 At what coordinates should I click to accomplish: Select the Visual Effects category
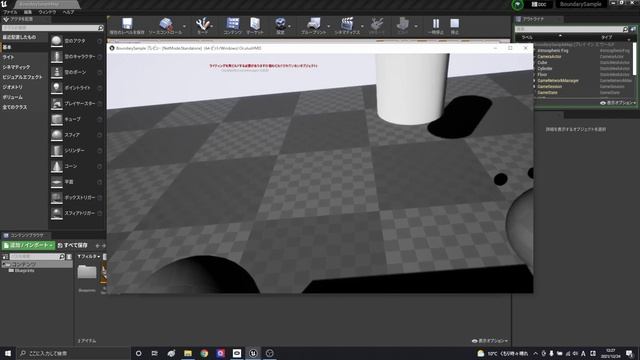(x=22, y=77)
